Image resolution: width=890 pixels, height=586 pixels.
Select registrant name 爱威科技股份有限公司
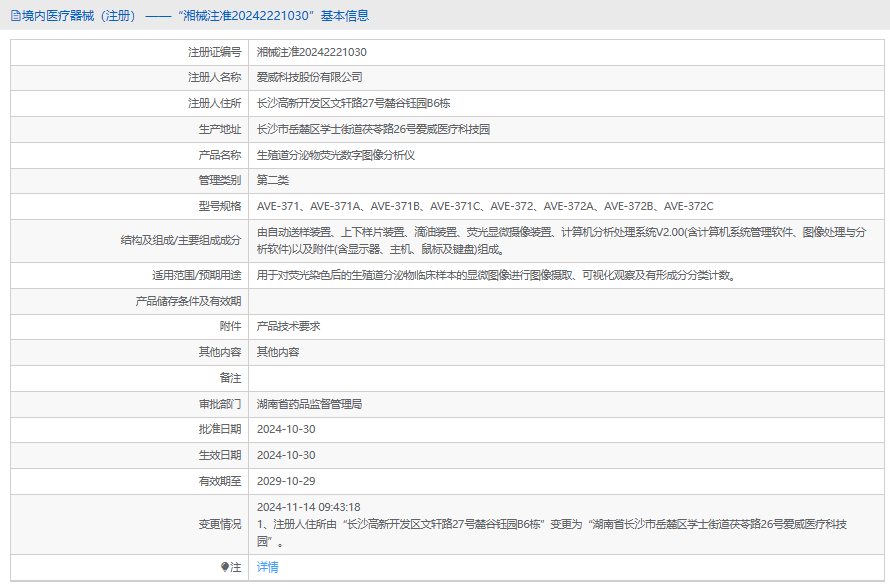pyautogui.click(x=309, y=77)
